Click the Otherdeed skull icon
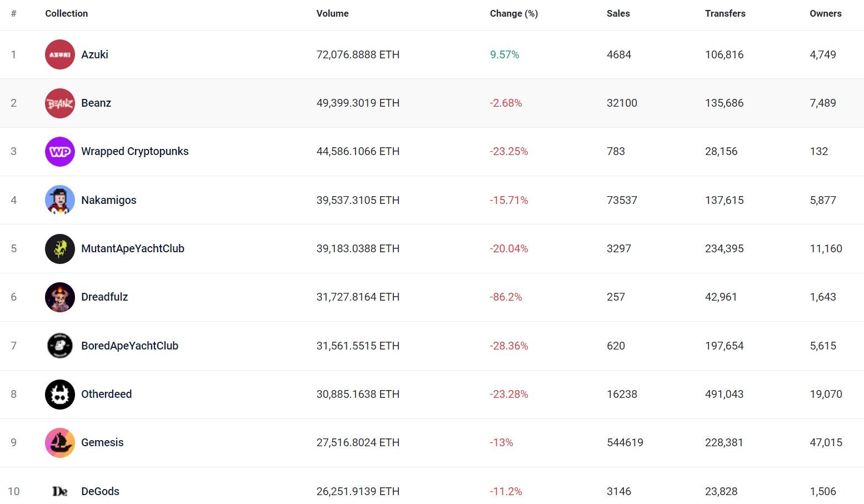Image resolution: width=864 pixels, height=504 pixels. (59, 394)
